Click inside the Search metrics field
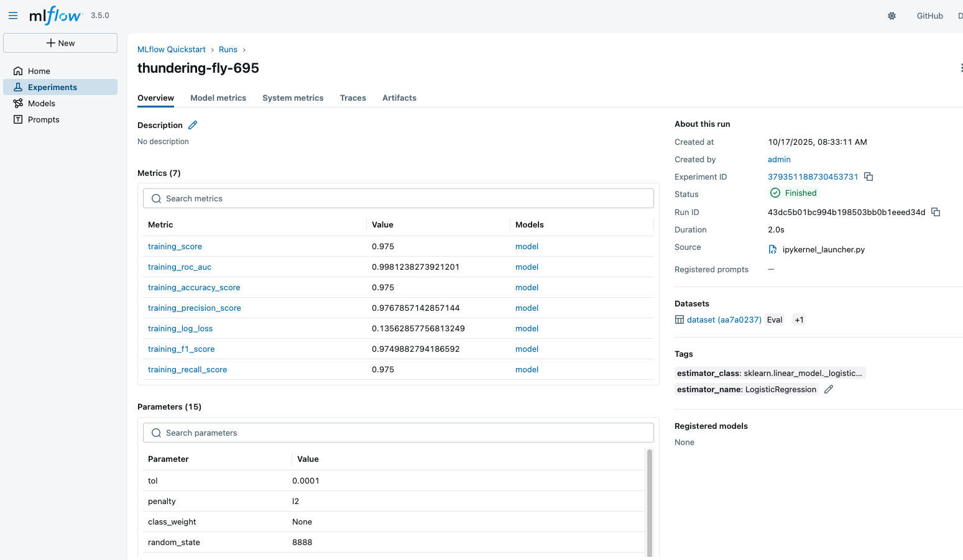 point(398,198)
